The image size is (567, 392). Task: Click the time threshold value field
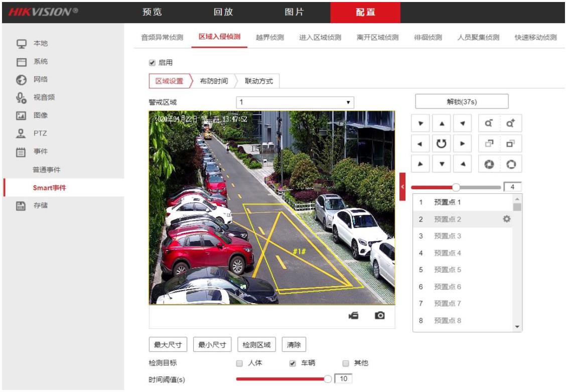[x=343, y=378]
